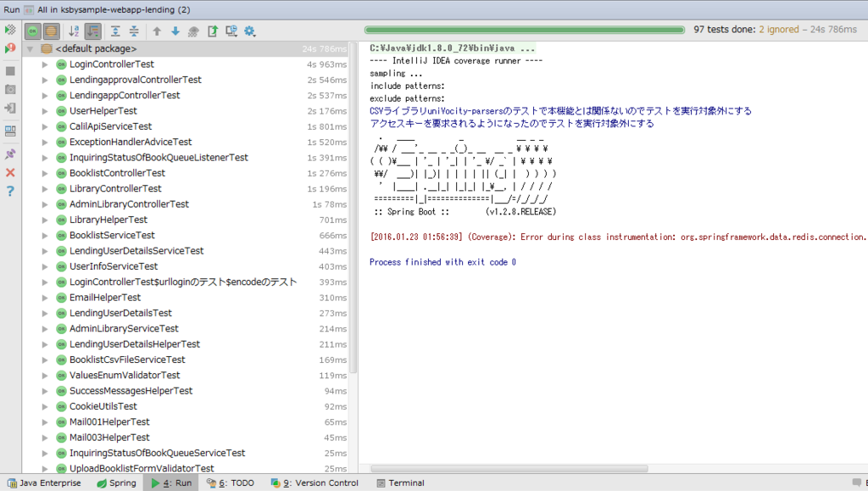The width and height of the screenshot is (868, 491).
Task: Click Export Test Results icon
Action: pyautogui.click(x=213, y=31)
